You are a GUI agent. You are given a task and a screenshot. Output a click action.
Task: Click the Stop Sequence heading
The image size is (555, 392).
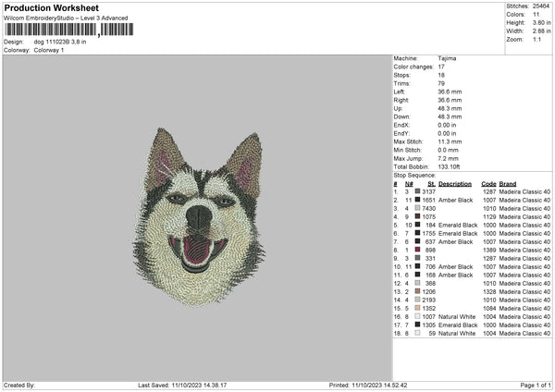pyautogui.click(x=413, y=174)
